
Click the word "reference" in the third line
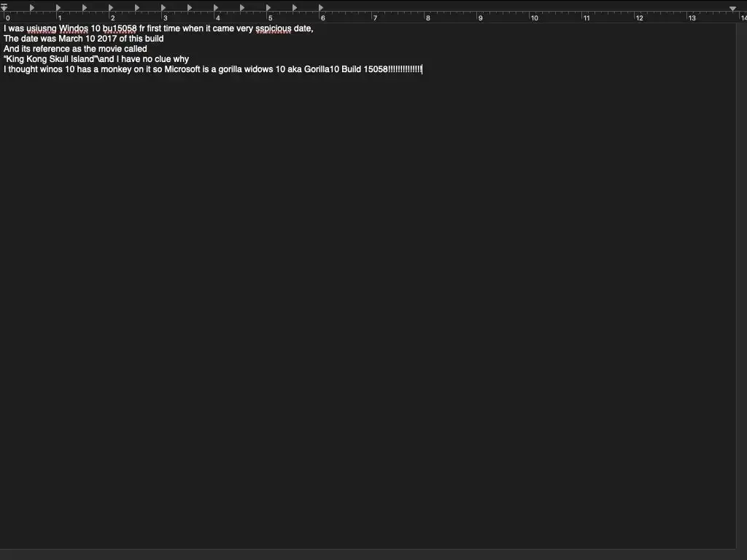[x=51, y=49]
